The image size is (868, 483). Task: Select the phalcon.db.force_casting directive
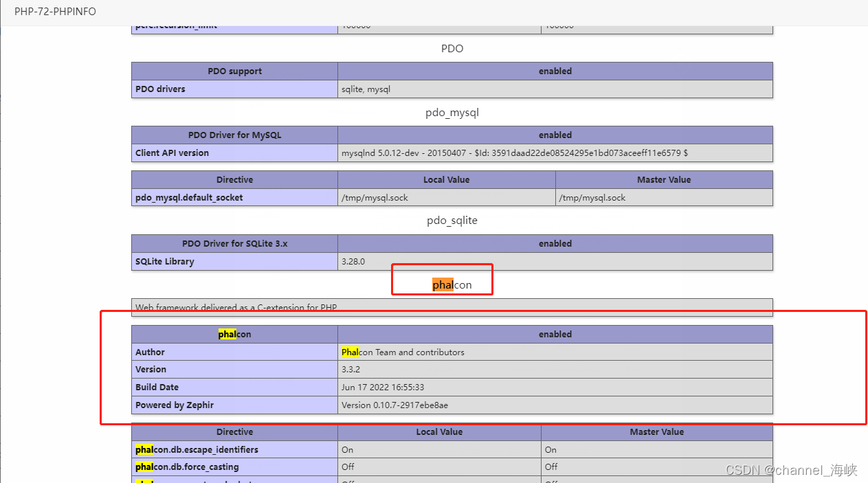[187, 467]
